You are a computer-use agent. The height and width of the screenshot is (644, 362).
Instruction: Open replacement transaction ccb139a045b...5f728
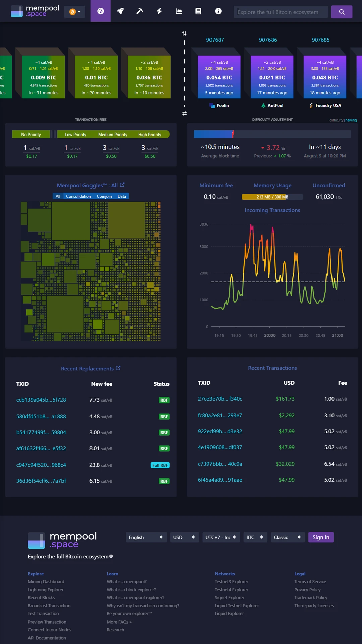[41, 400]
